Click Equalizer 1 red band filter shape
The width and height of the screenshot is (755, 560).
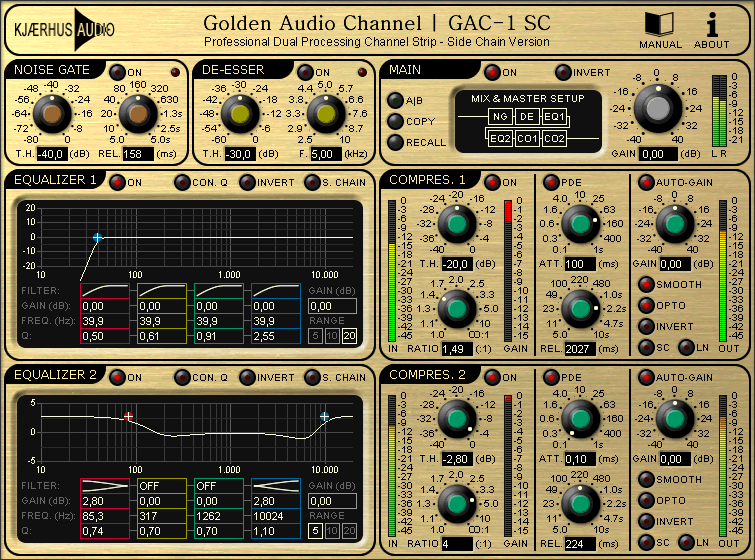click(105, 291)
